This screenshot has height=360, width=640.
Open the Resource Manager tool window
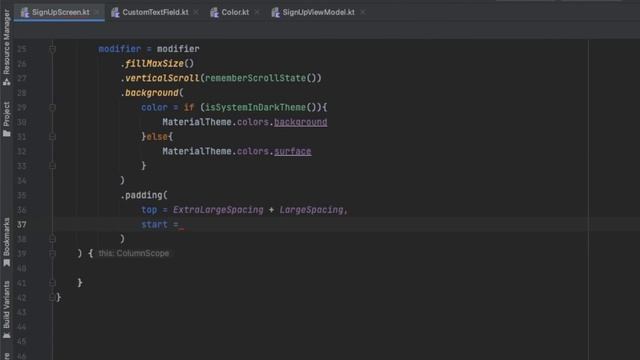tap(7, 47)
